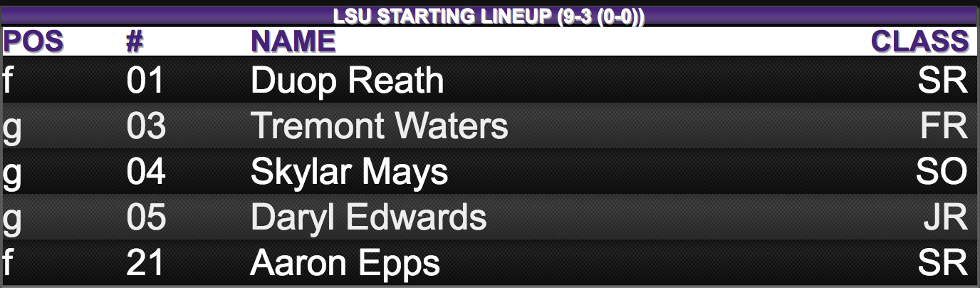Select the FR class for Tremont Waters

pyautogui.click(x=944, y=126)
